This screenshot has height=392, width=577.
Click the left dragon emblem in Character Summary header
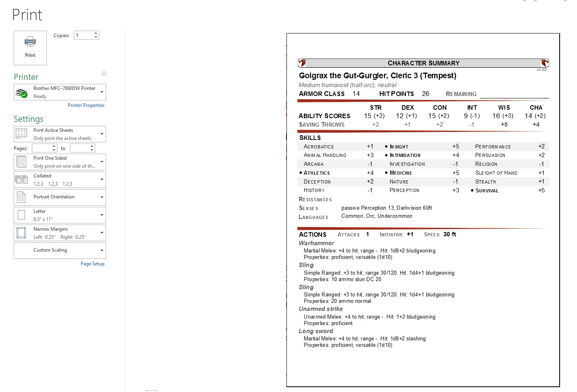(302, 63)
